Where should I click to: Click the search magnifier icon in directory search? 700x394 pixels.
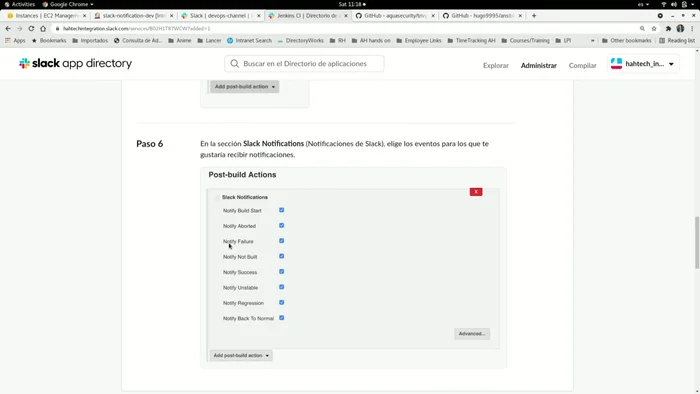234,64
